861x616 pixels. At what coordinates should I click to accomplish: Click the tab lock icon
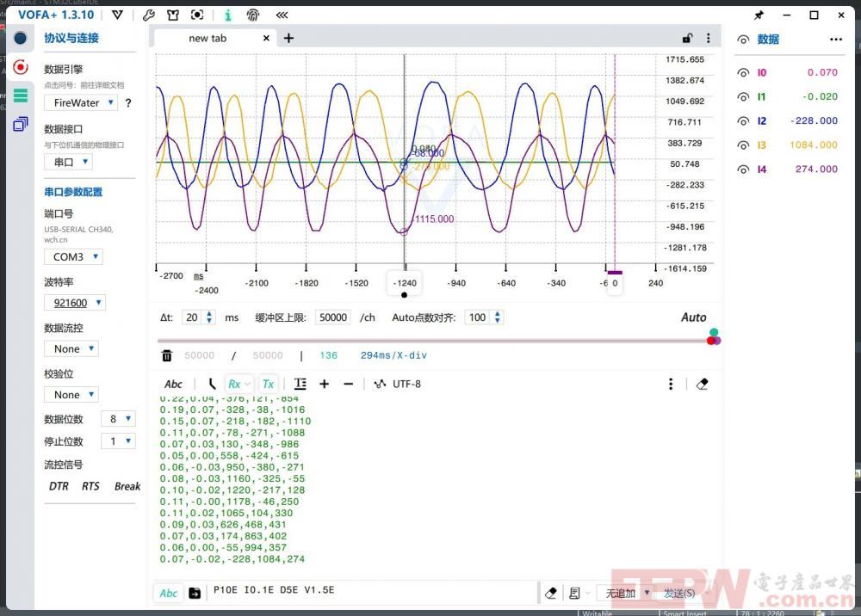[687, 38]
